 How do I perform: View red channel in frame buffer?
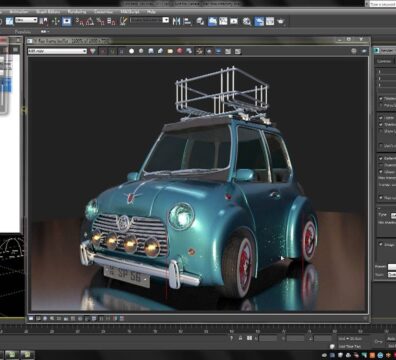tap(104, 51)
